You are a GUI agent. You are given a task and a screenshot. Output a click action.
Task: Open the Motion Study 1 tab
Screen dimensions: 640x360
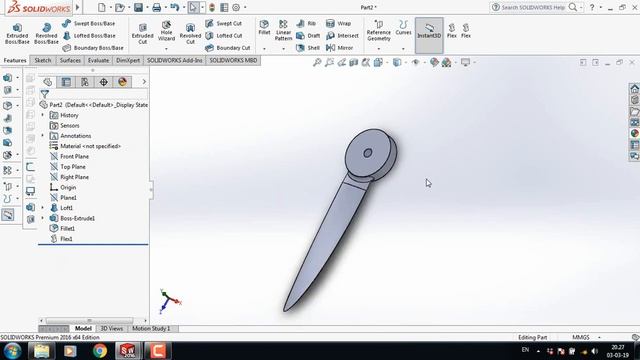151,329
